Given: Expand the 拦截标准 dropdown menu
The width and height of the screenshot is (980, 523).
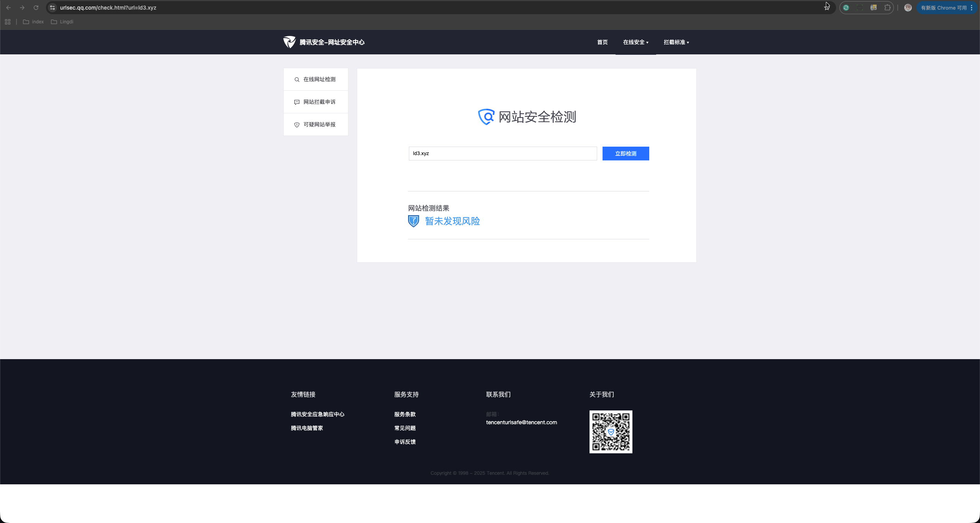Looking at the screenshot, I should tap(676, 42).
